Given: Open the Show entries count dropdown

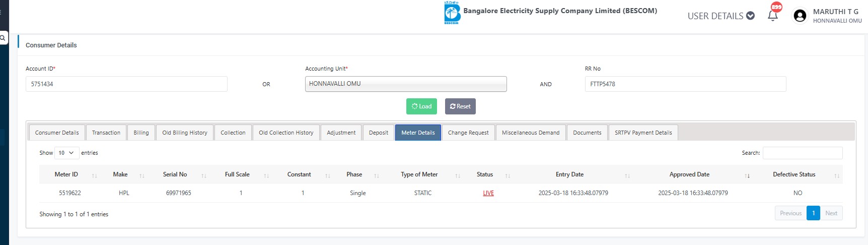Looking at the screenshot, I should point(66,153).
